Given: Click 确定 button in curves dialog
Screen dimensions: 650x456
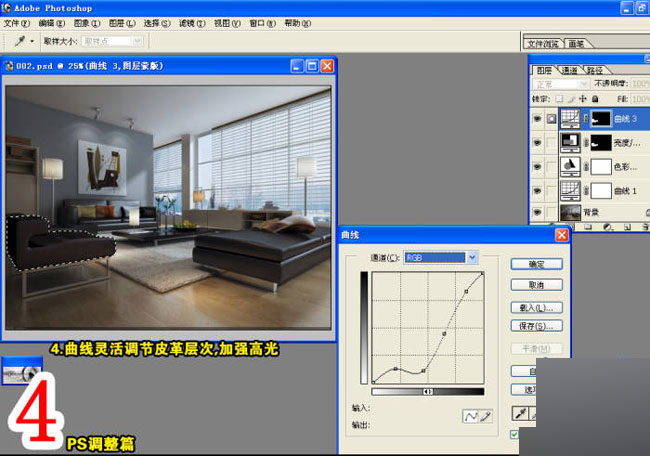Looking at the screenshot, I should click(x=536, y=264).
